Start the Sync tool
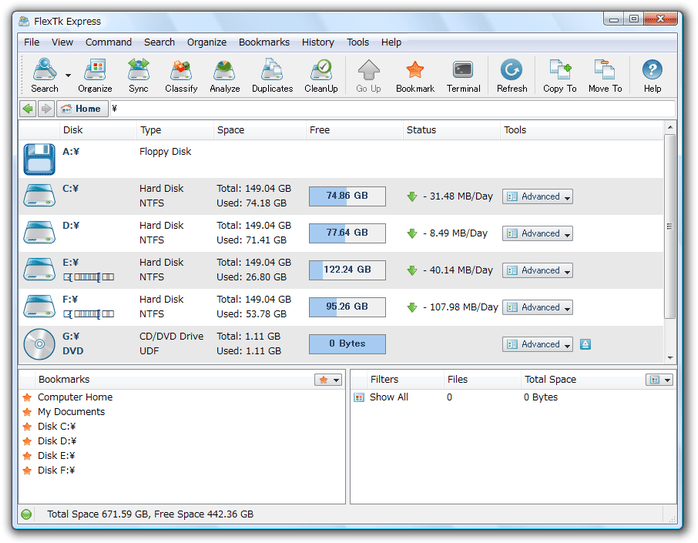698x543 pixels. (x=138, y=76)
